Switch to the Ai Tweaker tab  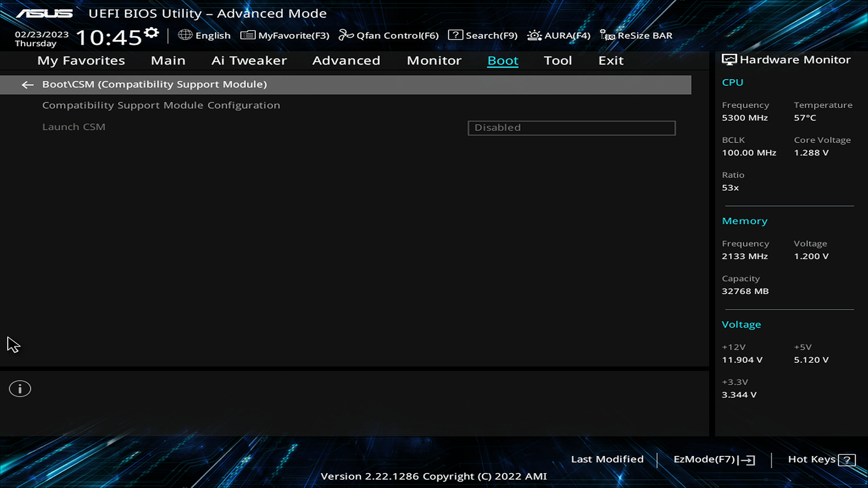249,61
